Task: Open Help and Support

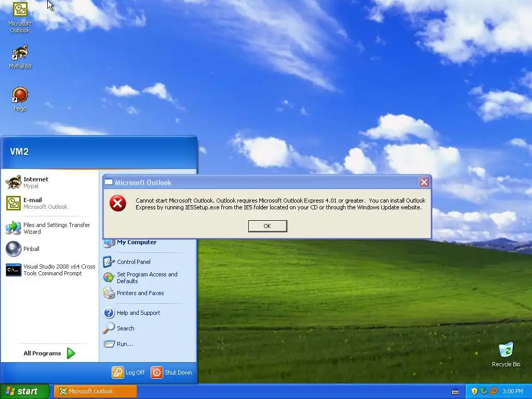Action: click(x=138, y=312)
